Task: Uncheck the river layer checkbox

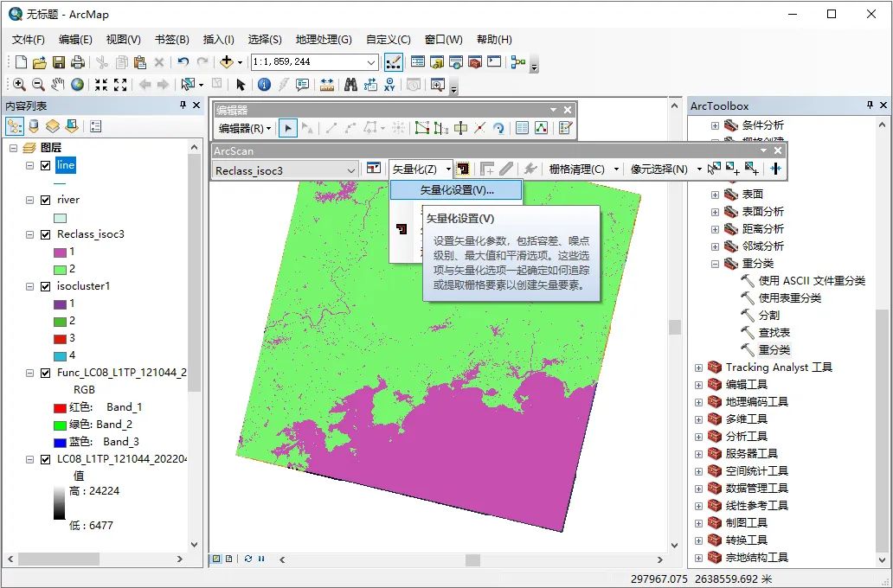Action: click(x=46, y=200)
